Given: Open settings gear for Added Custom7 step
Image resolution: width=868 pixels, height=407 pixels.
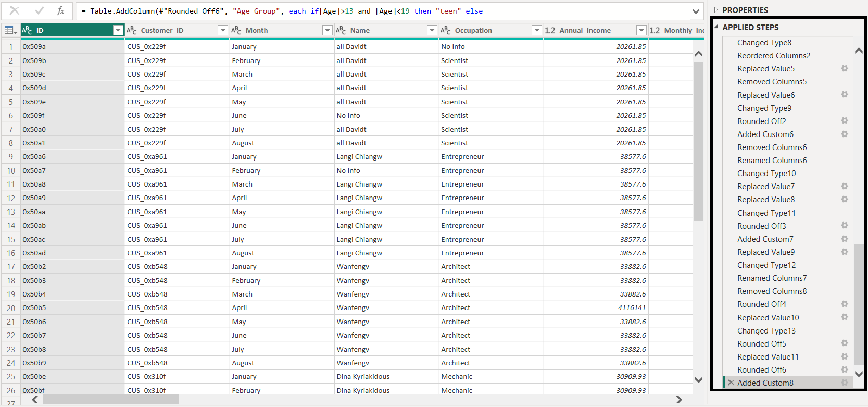Looking at the screenshot, I should tap(845, 239).
